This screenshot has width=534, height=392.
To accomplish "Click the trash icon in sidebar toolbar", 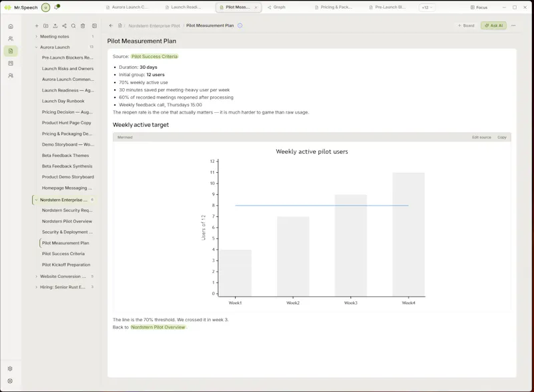I will (x=83, y=26).
